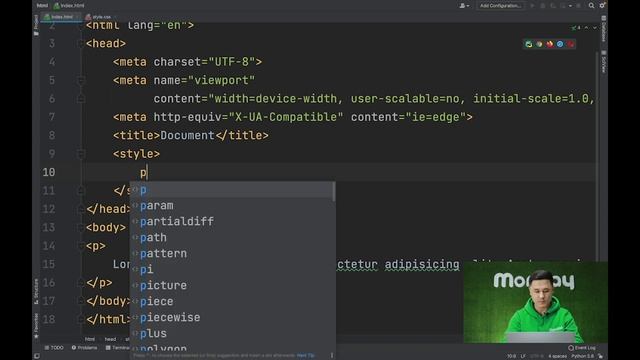Image resolution: width=640 pixels, height=360 pixels.
Task: Open the Problems tool window
Action: (84, 348)
